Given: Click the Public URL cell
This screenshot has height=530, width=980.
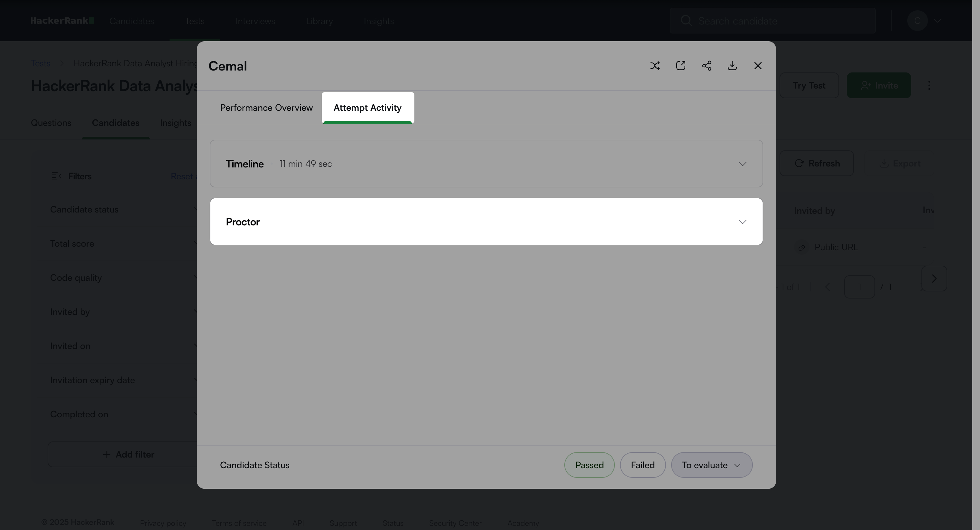Looking at the screenshot, I should click(x=836, y=247).
